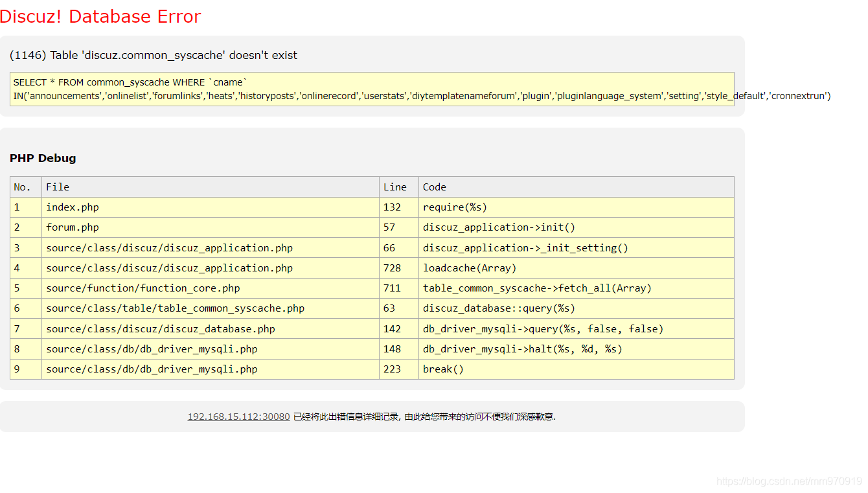This screenshot has height=493, width=868.
Task: Click the Code column header
Action: point(577,187)
